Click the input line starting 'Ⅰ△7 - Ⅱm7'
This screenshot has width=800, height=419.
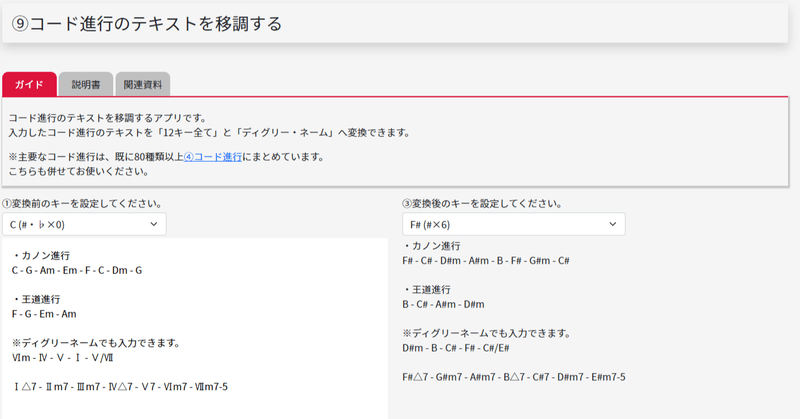click(x=120, y=387)
